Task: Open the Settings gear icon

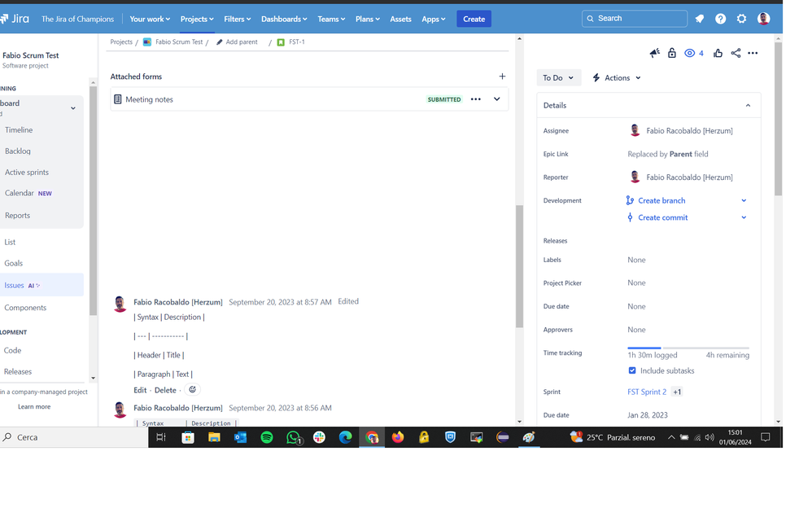Action: (x=741, y=20)
